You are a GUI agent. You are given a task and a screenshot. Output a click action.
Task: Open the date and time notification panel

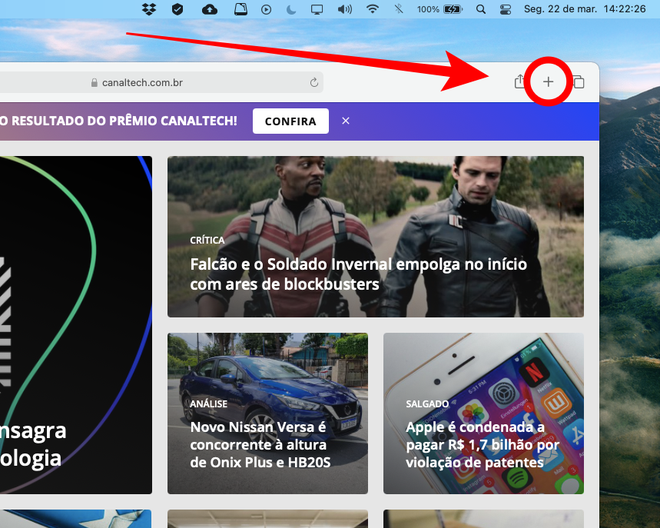coord(585,9)
